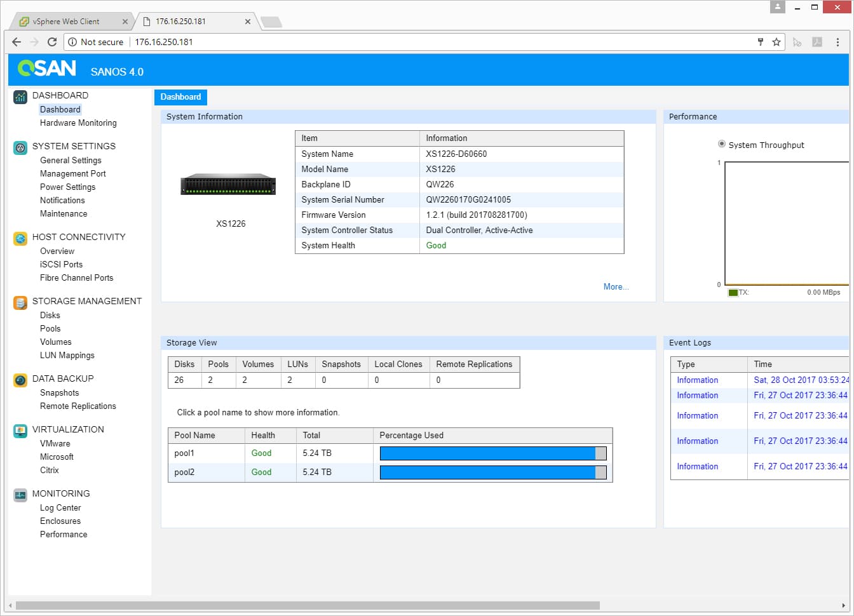854x616 pixels.
Task: Click the QSAN logo
Action: pos(47,68)
